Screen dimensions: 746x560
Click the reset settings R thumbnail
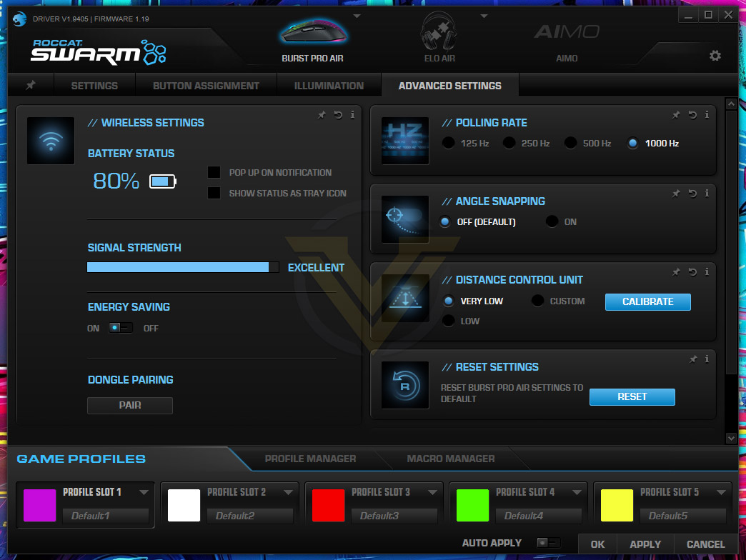click(405, 385)
